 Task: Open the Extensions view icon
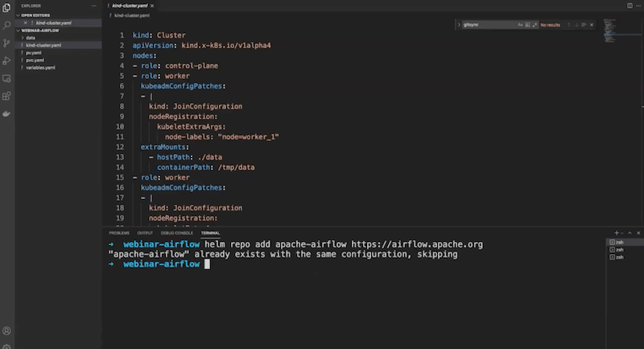[x=6, y=96]
